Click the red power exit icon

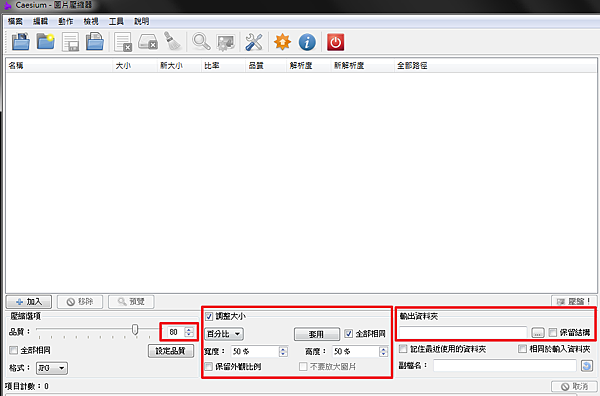(x=336, y=42)
